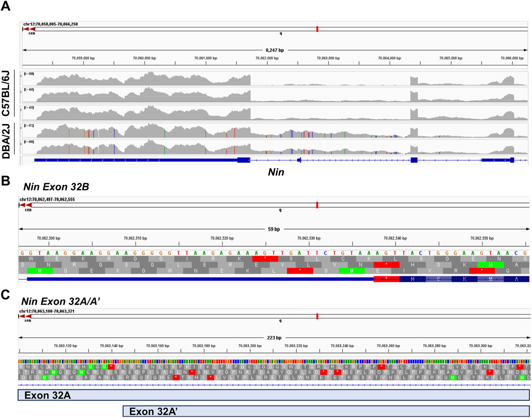Click the locus text chr12:70,062,497-70,062,555
Image resolution: width=532 pixels, height=418 pixels.
coord(47,199)
